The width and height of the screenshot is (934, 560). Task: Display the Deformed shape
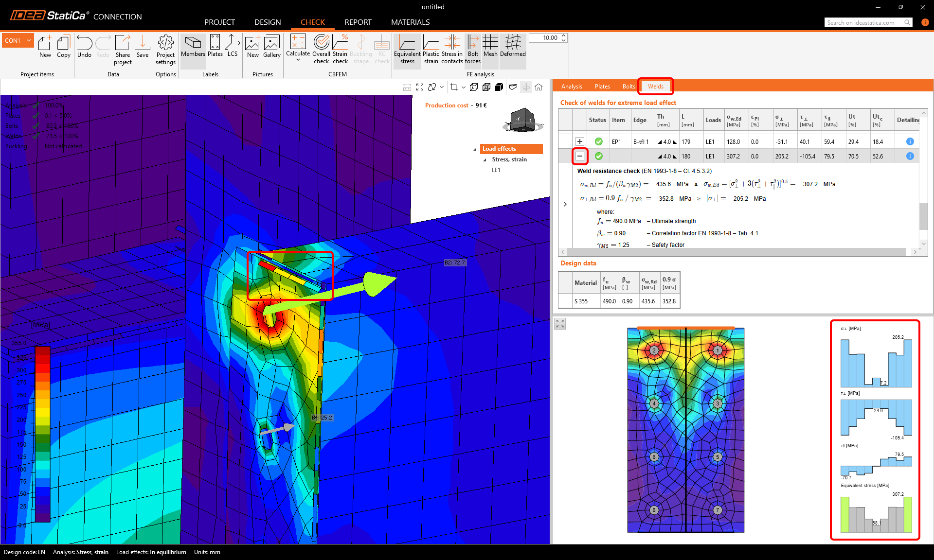tap(513, 49)
